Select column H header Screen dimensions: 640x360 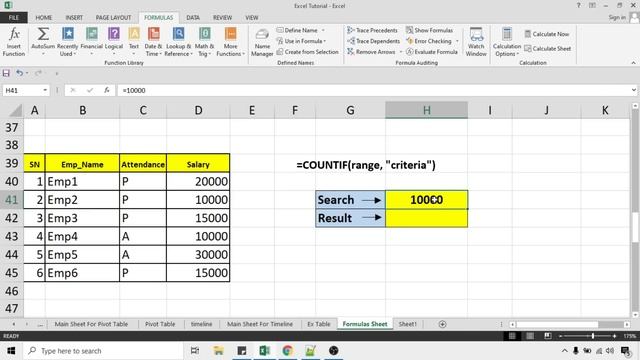[427, 110]
